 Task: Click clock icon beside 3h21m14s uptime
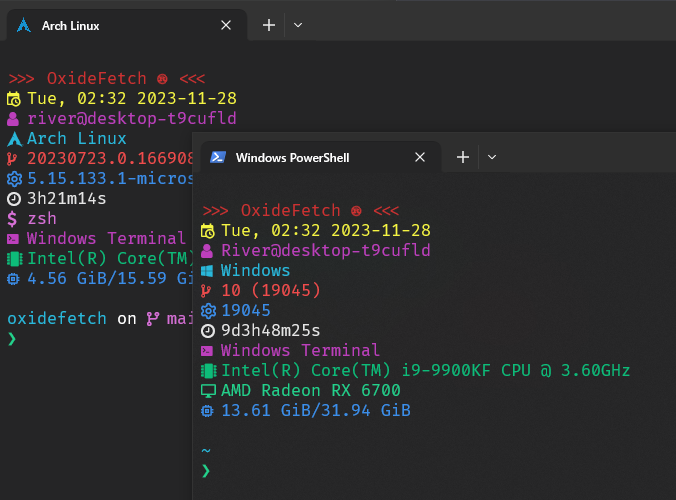[14, 199]
